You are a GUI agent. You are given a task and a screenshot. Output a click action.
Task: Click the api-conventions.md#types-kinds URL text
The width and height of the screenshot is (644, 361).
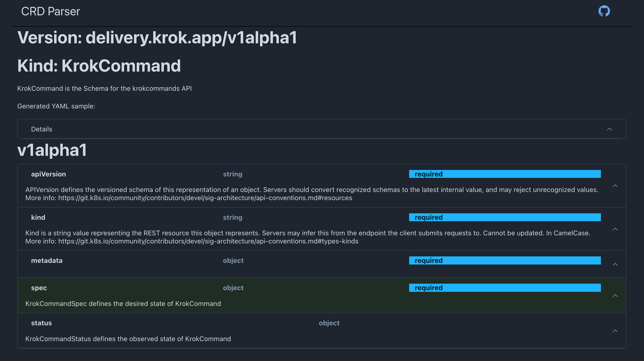(208, 241)
